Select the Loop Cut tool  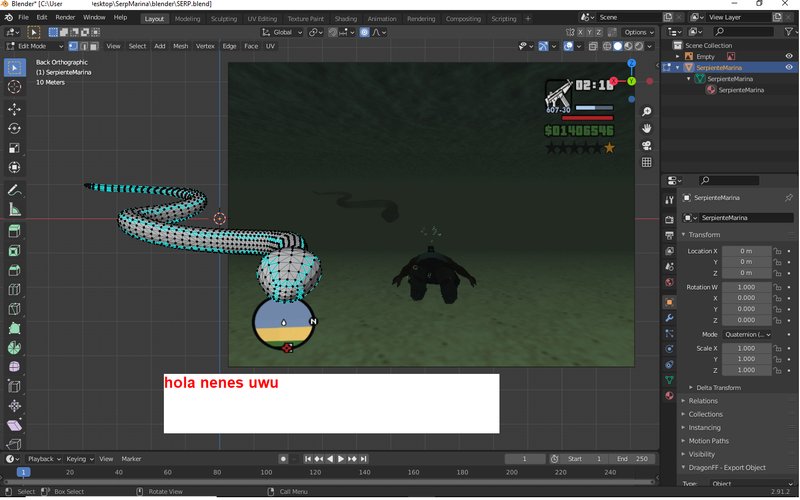click(x=14, y=290)
